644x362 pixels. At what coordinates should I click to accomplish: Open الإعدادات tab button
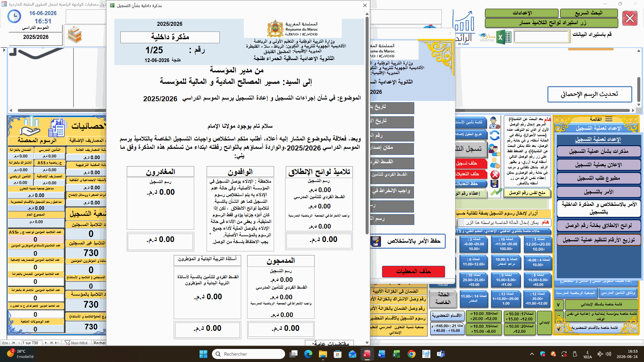522,13
